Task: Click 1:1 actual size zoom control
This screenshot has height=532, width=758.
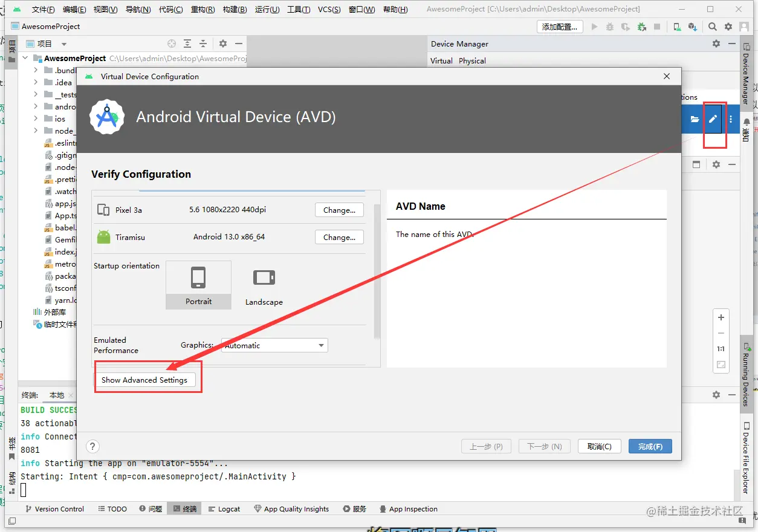Action: point(721,349)
